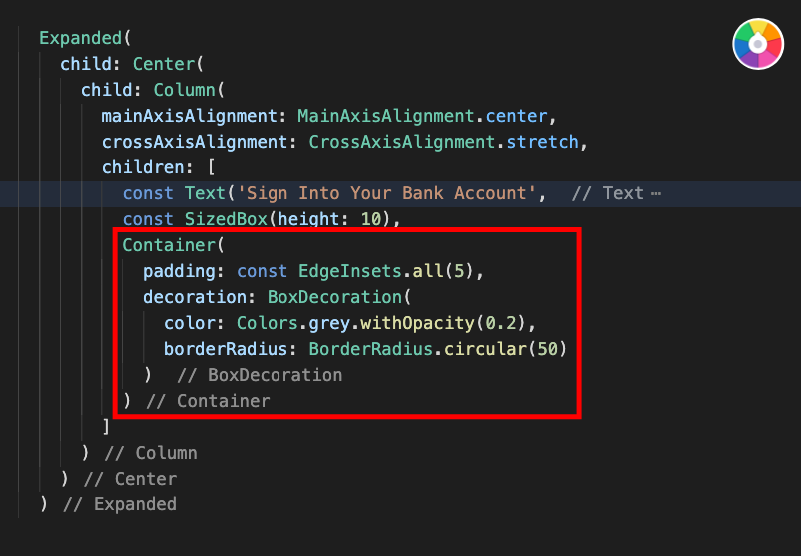
Task: Click the children property keyword
Action: [x=143, y=168]
